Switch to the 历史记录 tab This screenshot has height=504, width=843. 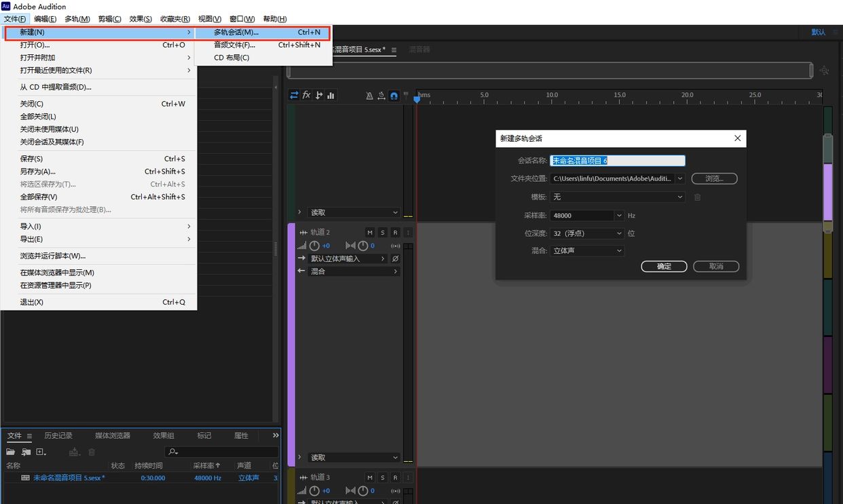(x=58, y=435)
